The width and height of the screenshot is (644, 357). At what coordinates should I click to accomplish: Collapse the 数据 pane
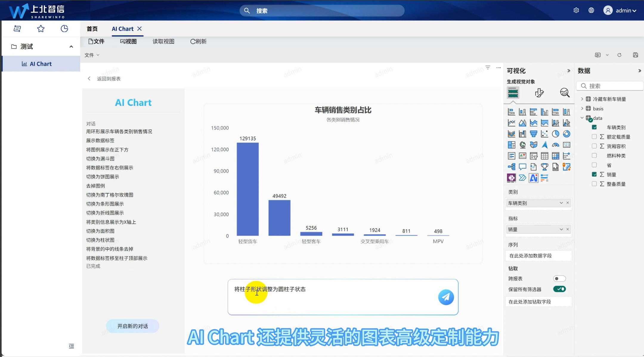(x=640, y=71)
